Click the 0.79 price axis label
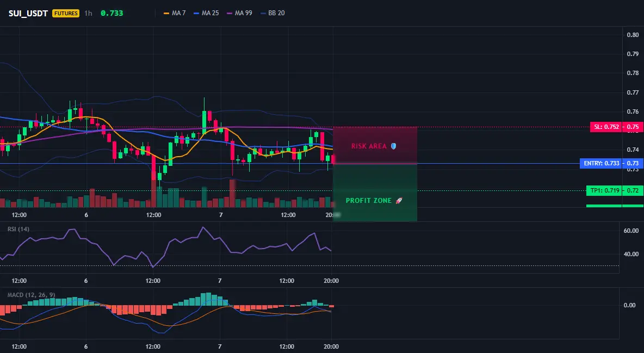644x353 pixels. (633, 54)
